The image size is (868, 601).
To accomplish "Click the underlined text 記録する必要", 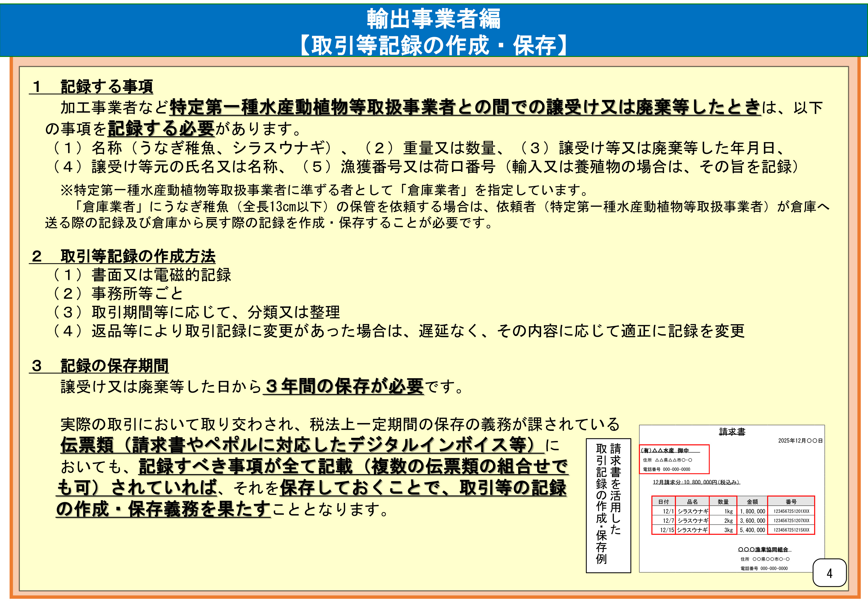I will click(x=161, y=129).
